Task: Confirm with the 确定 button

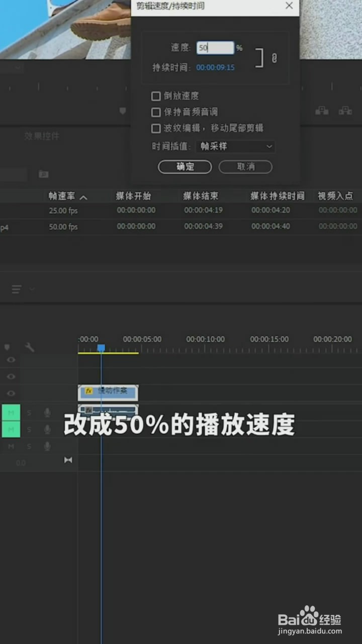Action: (185, 167)
